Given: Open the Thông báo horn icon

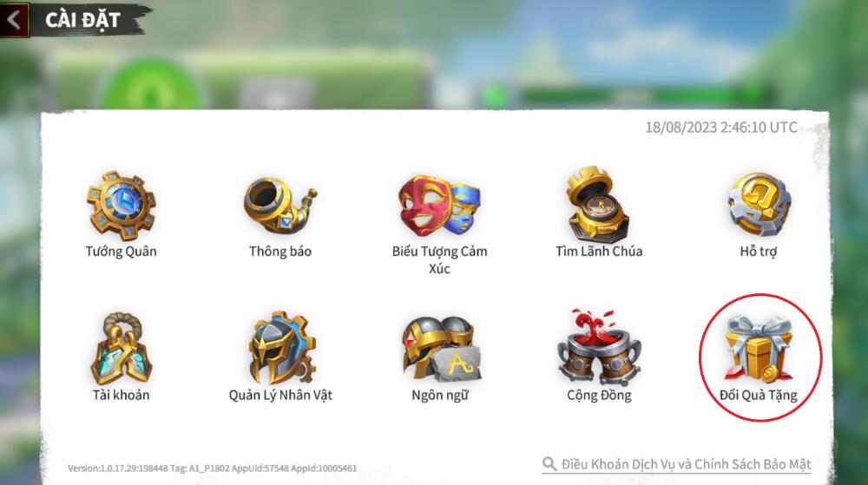Looking at the screenshot, I should pyautogui.click(x=280, y=206).
